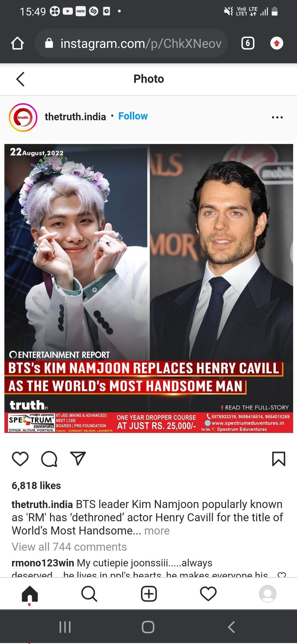
Task: Open the activity heart tab in bottom bar
Action: [208, 594]
